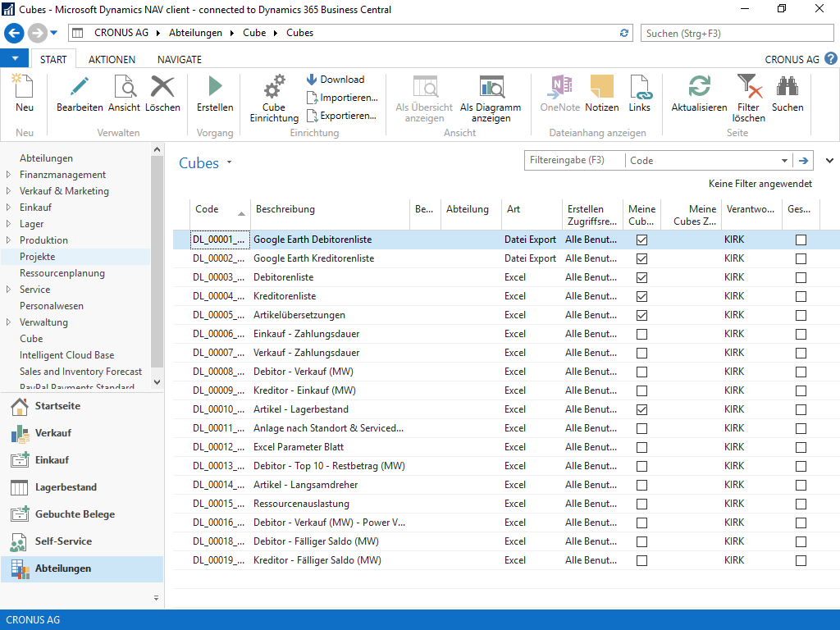Toggle Ges... checkbox for Artikelübersetzungen row
The width and height of the screenshot is (840, 630).
801,316
